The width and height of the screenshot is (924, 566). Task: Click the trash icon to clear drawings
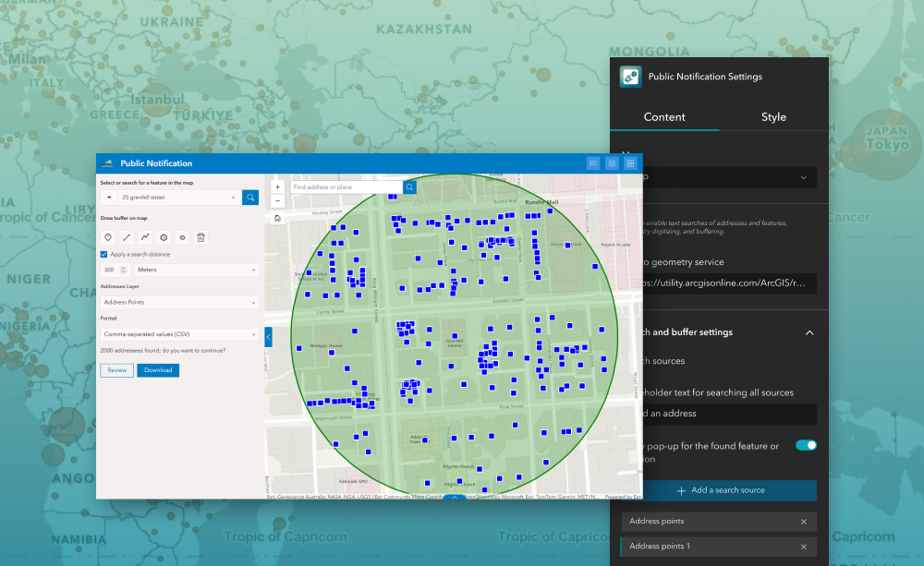[x=201, y=237]
